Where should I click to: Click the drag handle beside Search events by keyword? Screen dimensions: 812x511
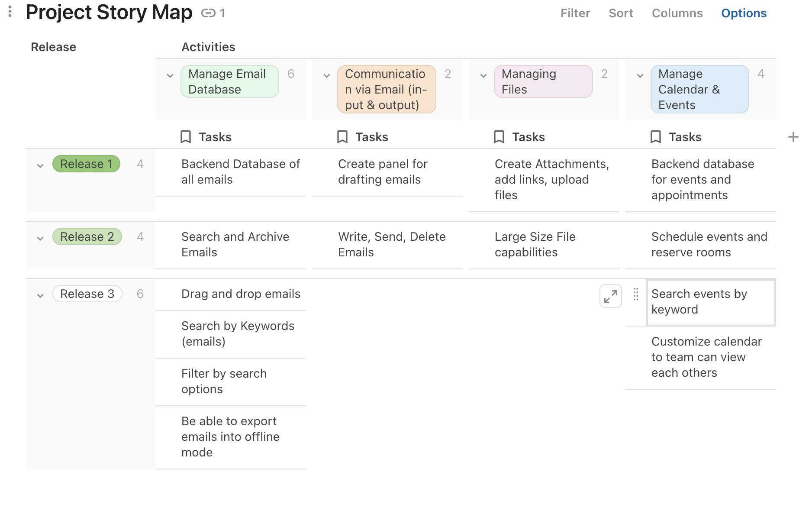[635, 294]
